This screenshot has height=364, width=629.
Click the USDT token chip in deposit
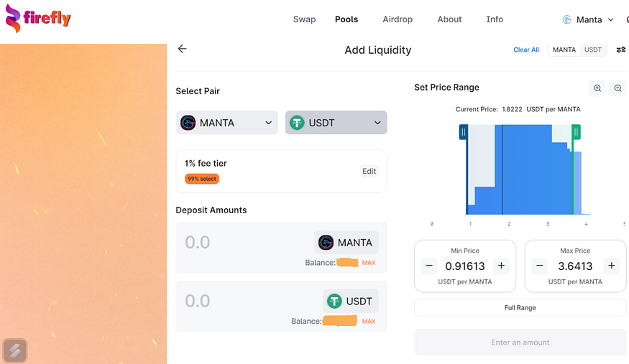pyautogui.click(x=351, y=301)
